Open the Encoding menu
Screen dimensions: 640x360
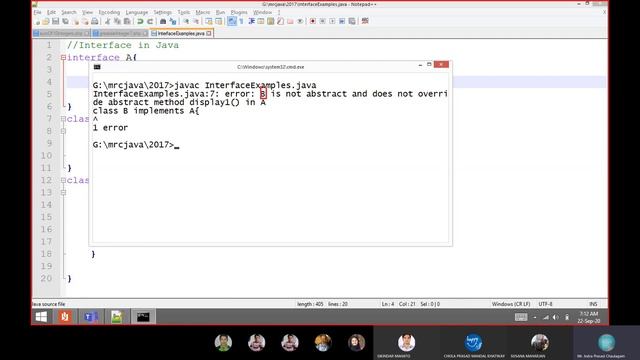click(x=109, y=12)
